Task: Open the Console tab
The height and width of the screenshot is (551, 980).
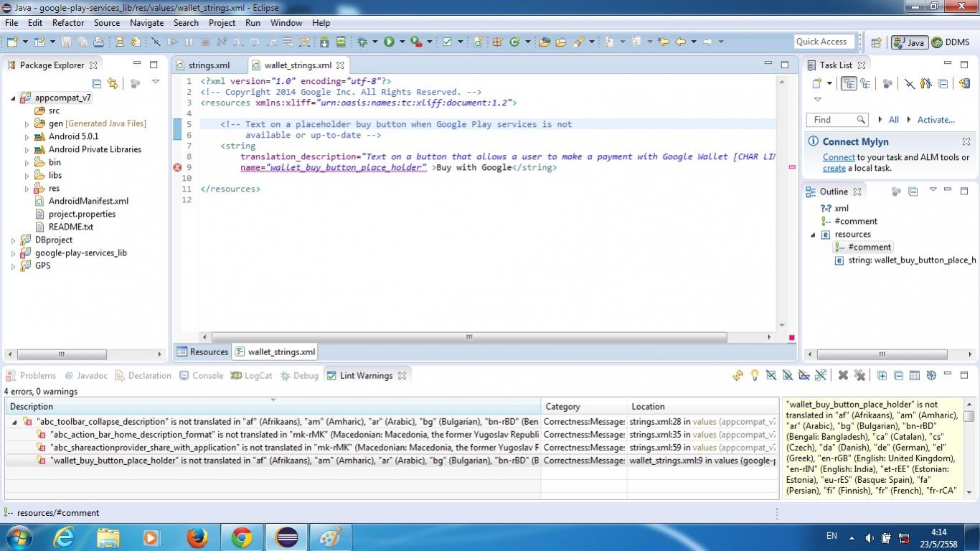Action: 201,375
